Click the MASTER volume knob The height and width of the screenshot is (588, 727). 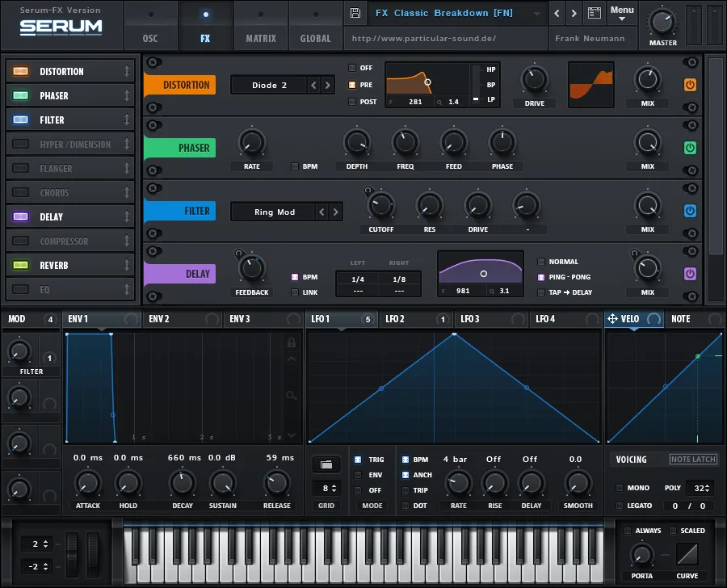pyautogui.click(x=663, y=22)
